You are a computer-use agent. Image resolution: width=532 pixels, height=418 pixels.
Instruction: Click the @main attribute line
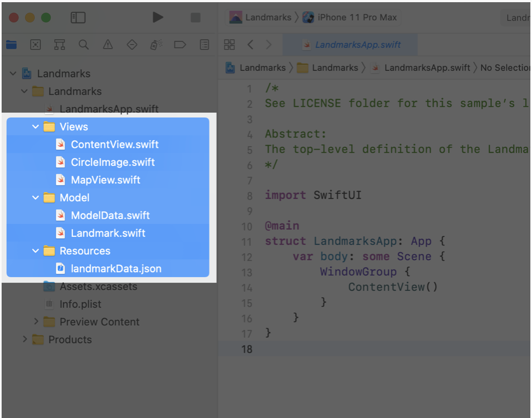pyautogui.click(x=282, y=226)
